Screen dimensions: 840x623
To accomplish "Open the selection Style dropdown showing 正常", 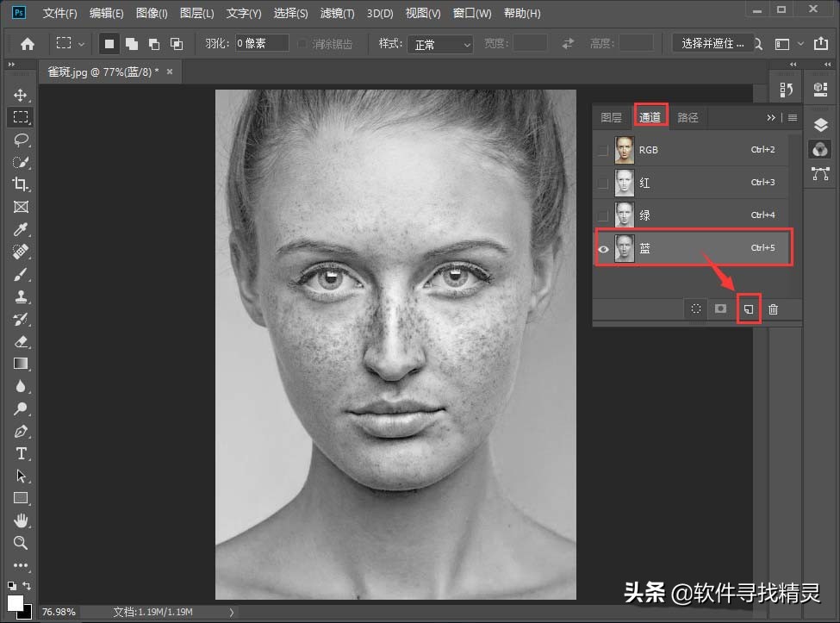I will [440, 44].
